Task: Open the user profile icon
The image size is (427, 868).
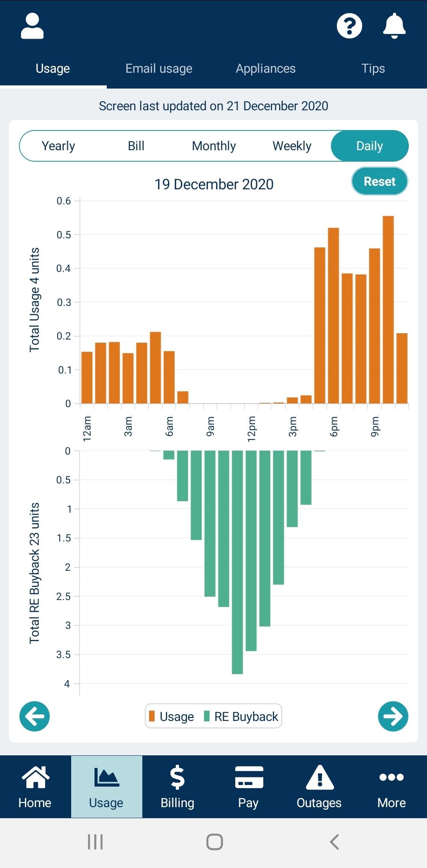Action: (x=32, y=26)
